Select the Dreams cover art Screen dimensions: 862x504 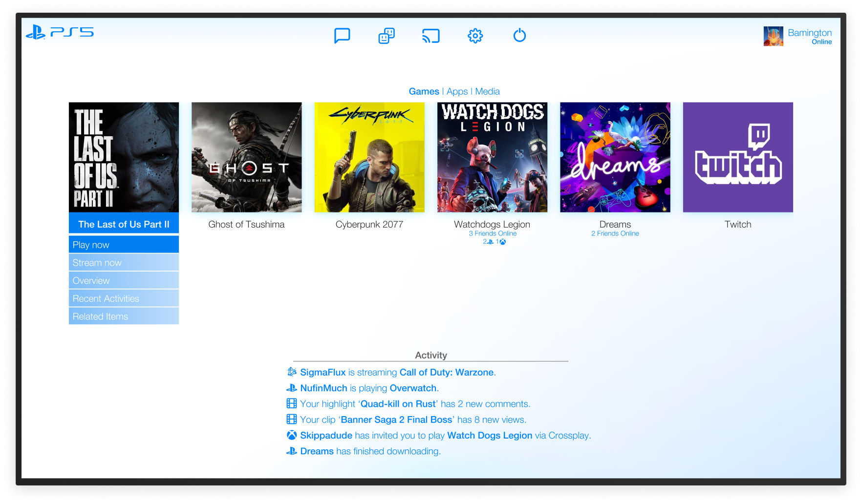(x=615, y=157)
